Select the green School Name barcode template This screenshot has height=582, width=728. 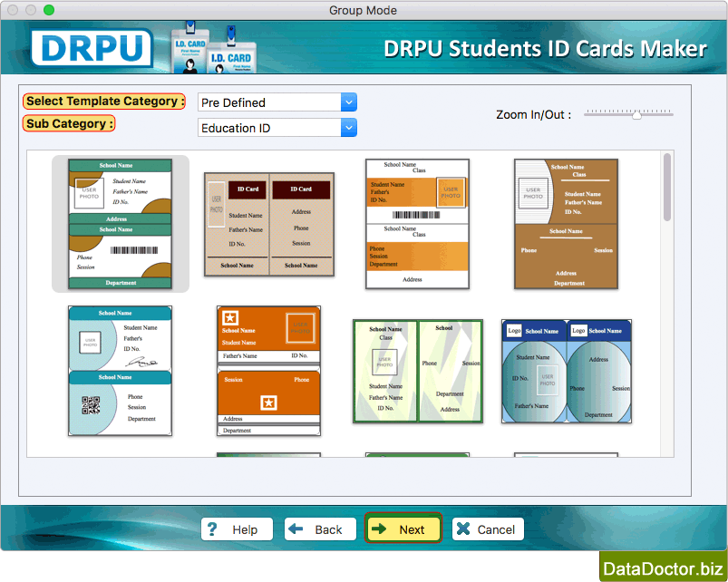point(121,224)
